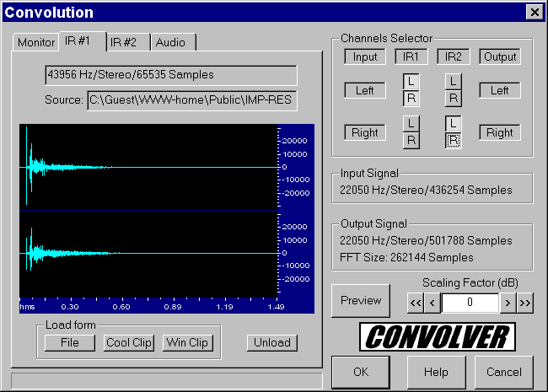Toggle IR1 R for Left input row
Screen dimensions: 548x392
point(411,99)
